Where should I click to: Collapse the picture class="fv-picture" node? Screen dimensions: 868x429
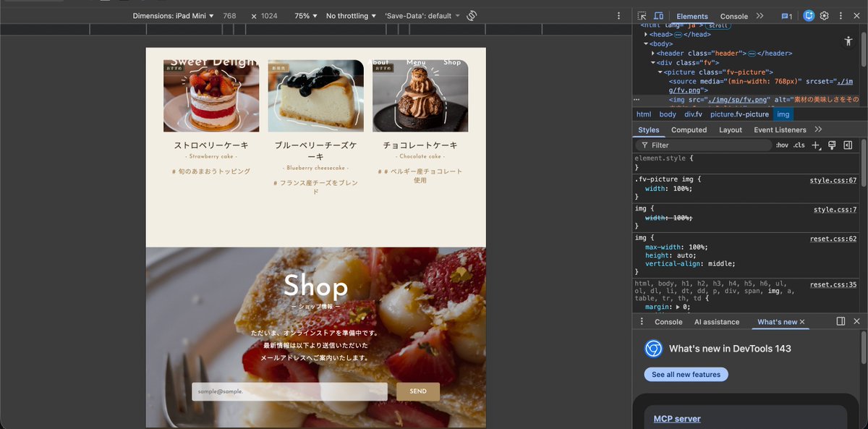pos(660,72)
